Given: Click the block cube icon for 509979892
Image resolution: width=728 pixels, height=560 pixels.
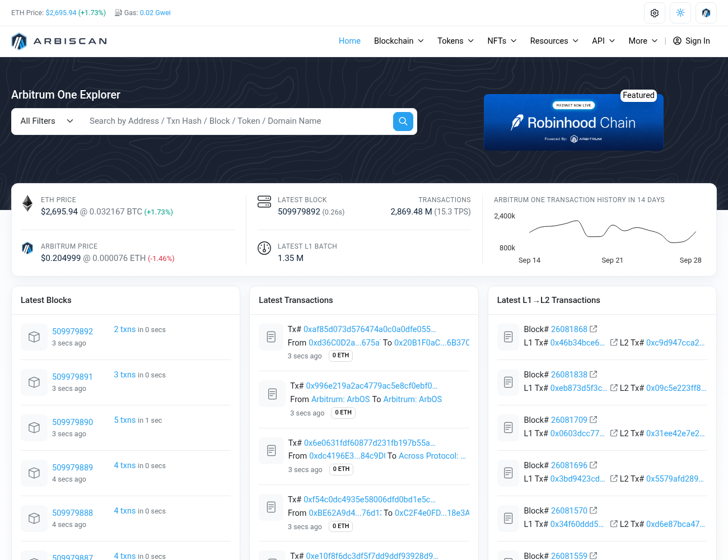Looking at the screenshot, I should 34,337.
